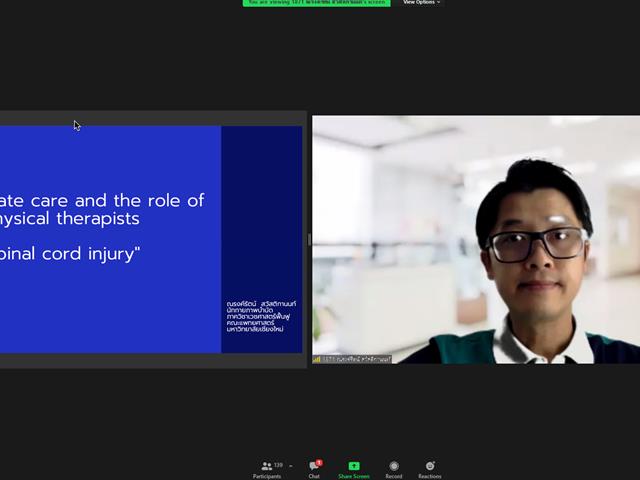Image resolution: width=640 pixels, height=480 pixels.
Task: Click the participant name label on the video
Action: pyautogui.click(x=352, y=359)
